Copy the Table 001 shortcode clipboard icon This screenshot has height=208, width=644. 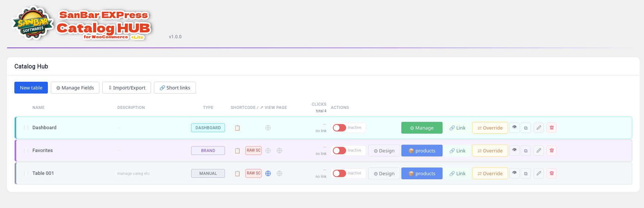point(237,173)
